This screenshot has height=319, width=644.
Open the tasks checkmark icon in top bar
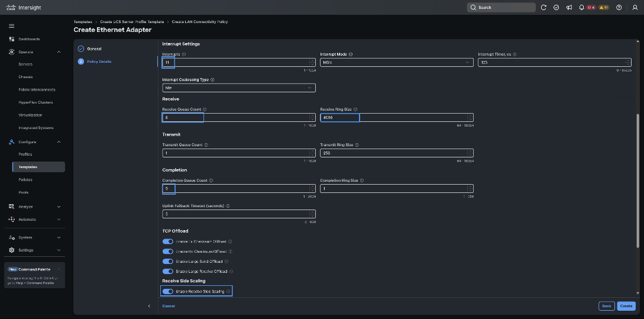(x=556, y=8)
